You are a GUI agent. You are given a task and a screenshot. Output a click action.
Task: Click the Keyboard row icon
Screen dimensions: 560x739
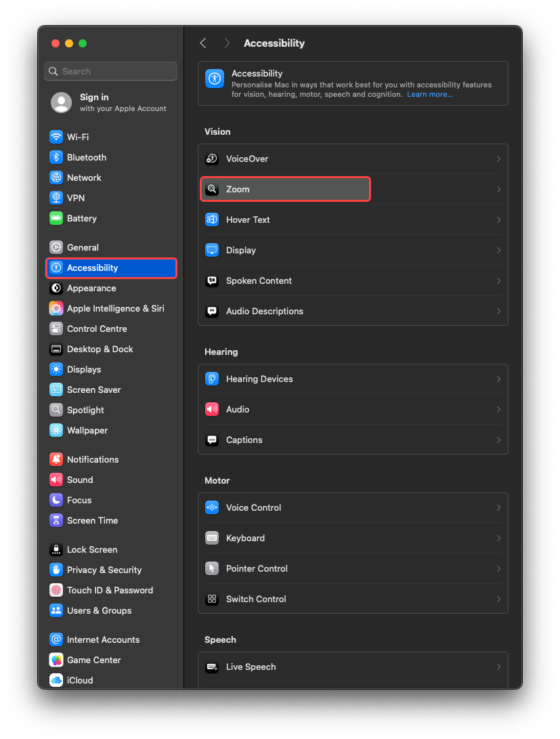click(x=212, y=539)
